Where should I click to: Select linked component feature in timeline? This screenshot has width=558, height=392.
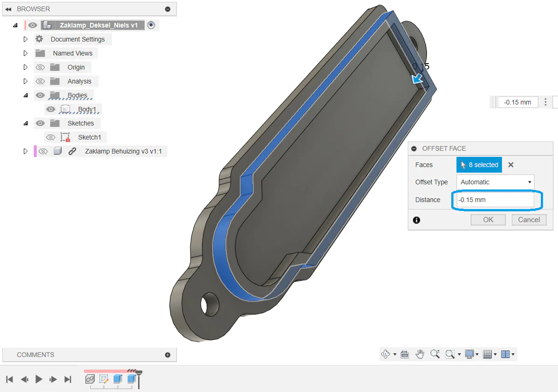coord(90,379)
